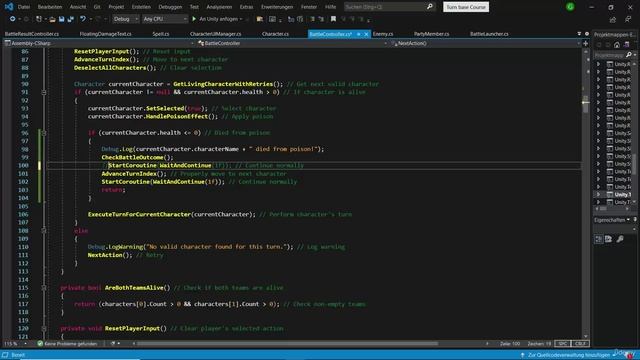640x360 pixels.
Task: Open the Erweiterungen menu
Action: [277, 7]
